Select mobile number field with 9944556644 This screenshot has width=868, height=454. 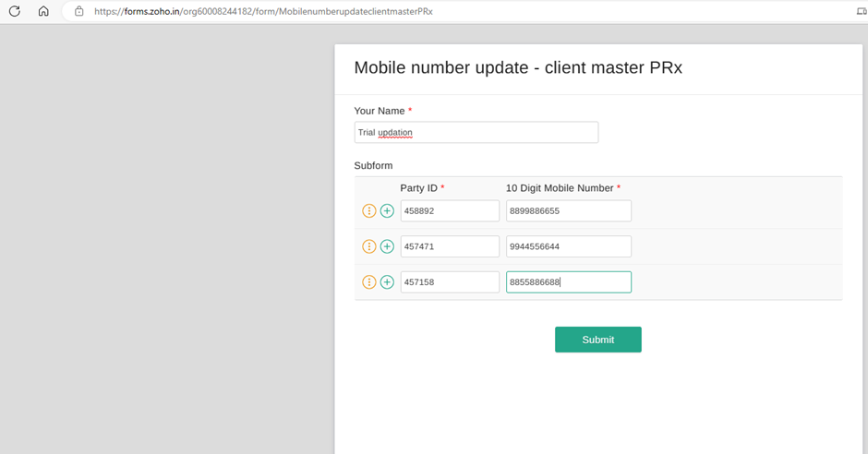(x=568, y=246)
